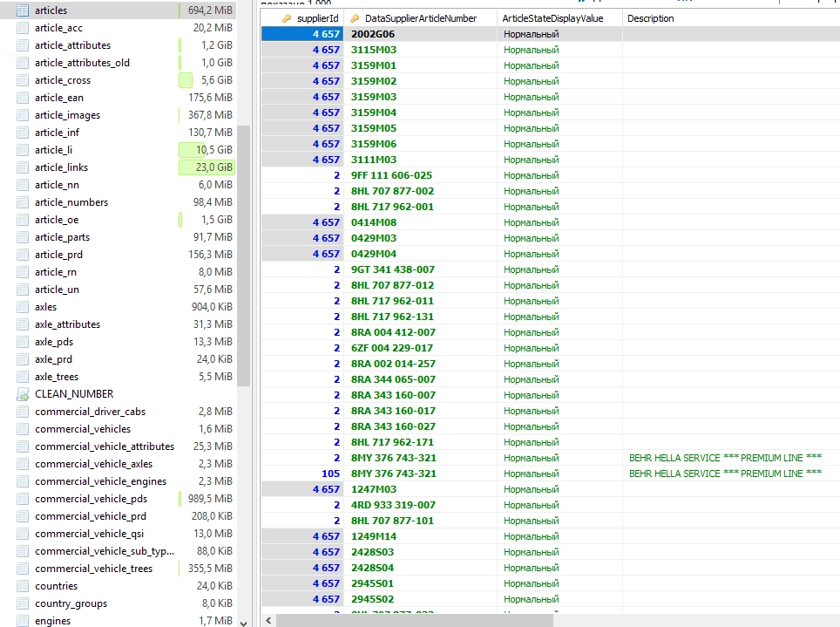Sort by ArticleStateDisplayValue column header

point(559,18)
